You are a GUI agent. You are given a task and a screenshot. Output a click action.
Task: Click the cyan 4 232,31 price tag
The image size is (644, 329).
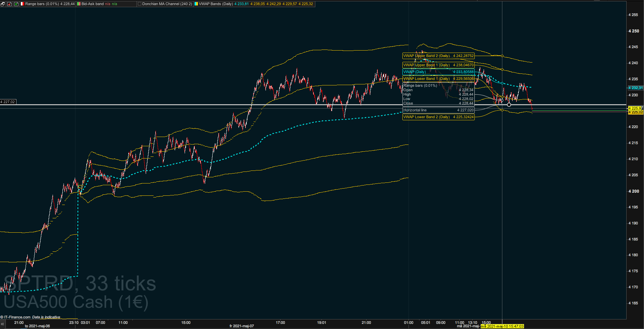point(636,88)
